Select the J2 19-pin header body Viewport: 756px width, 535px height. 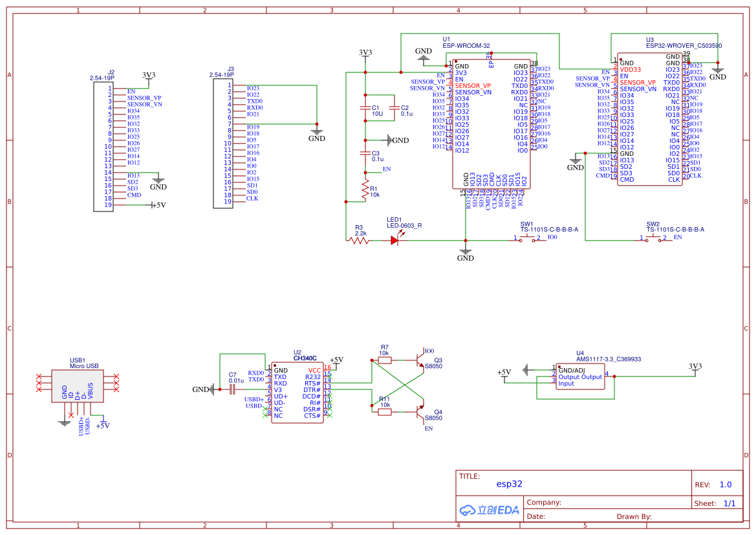click(103, 147)
